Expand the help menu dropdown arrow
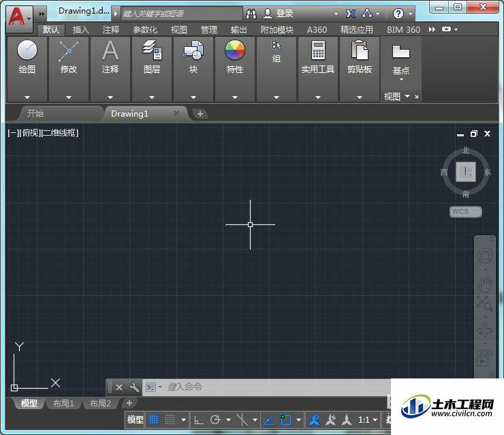The width and height of the screenshot is (504, 435). coord(410,14)
